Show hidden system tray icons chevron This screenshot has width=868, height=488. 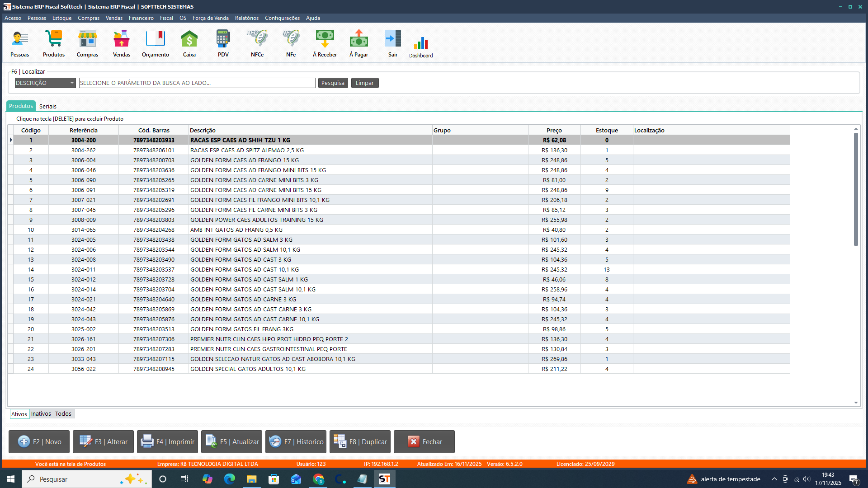click(x=774, y=479)
